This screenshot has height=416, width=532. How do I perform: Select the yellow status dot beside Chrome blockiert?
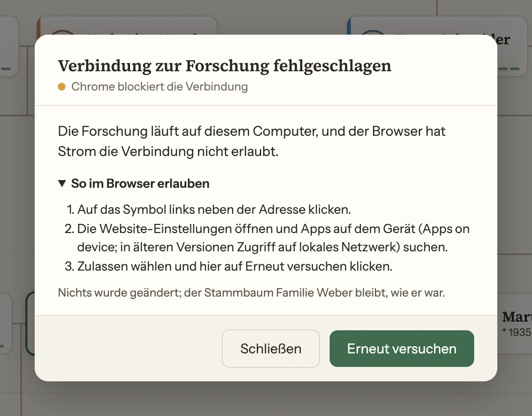62,87
